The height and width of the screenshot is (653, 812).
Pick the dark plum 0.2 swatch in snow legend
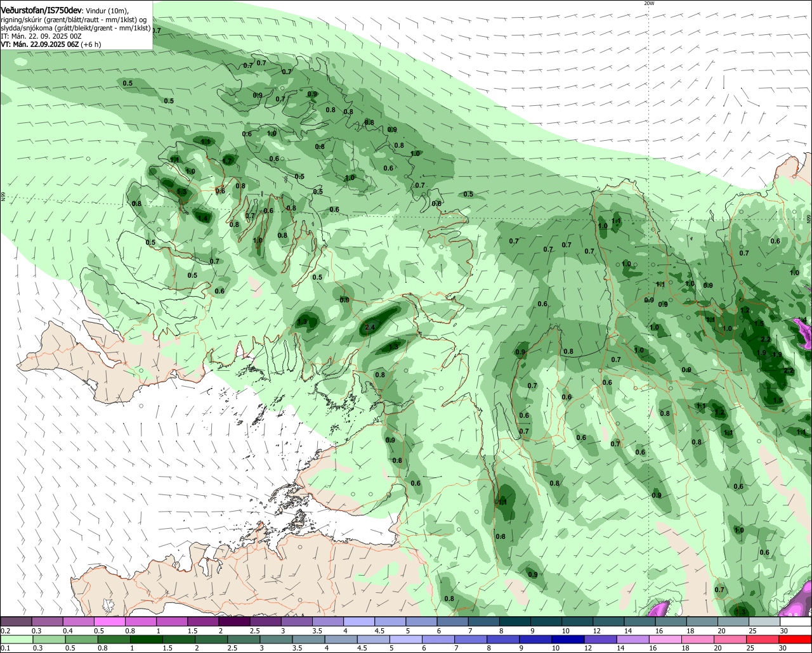coord(16,622)
